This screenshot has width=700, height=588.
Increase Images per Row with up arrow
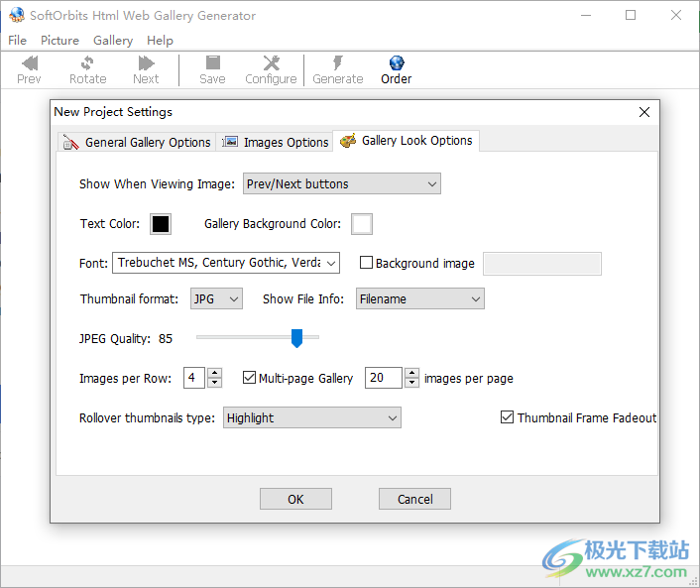pyautogui.click(x=215, y=373)
